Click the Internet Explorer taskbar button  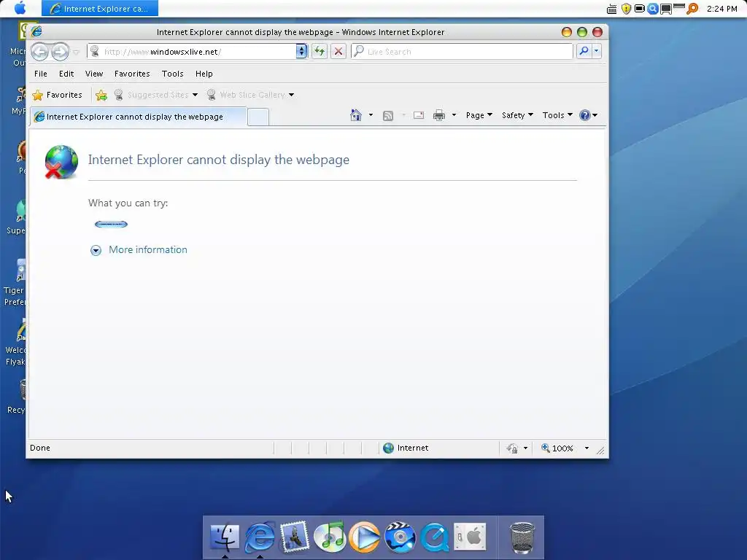point(100,8)
